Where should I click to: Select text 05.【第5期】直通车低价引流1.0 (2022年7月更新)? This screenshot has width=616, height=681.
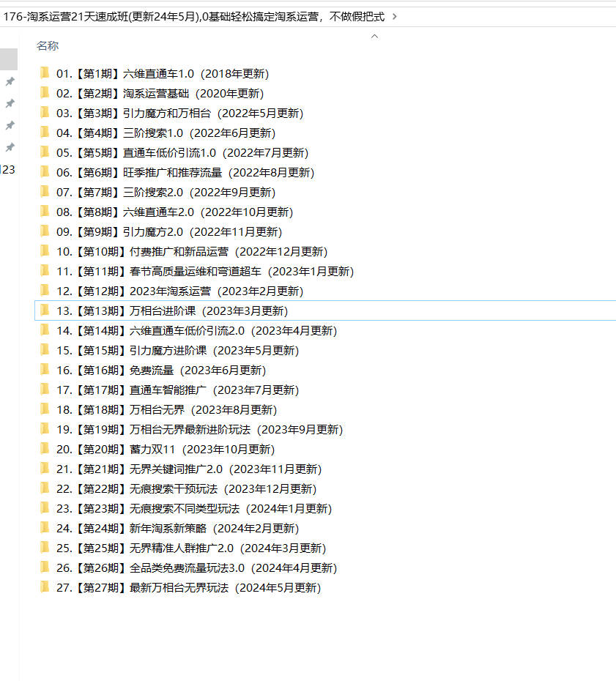(x=182, y=153)
